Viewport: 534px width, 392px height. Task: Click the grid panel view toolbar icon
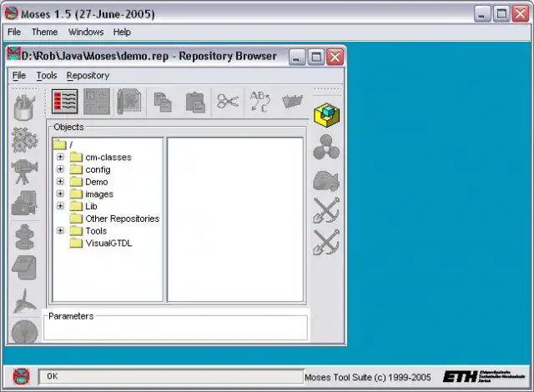pos(97,102)
